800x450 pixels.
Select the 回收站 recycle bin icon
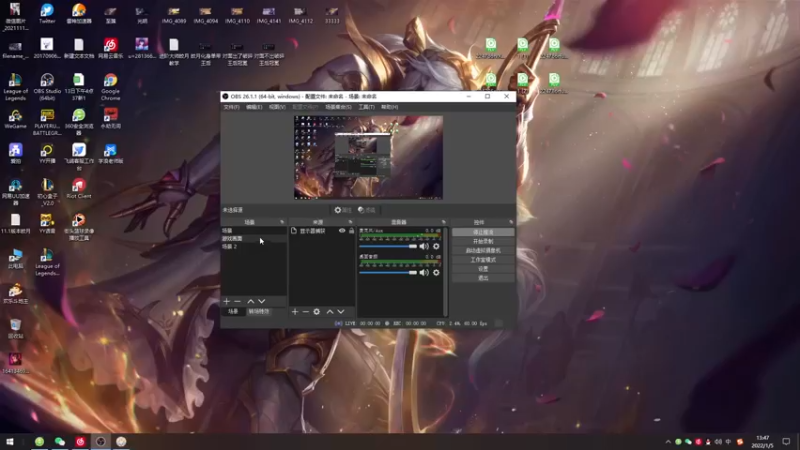(x=15, y=329)
